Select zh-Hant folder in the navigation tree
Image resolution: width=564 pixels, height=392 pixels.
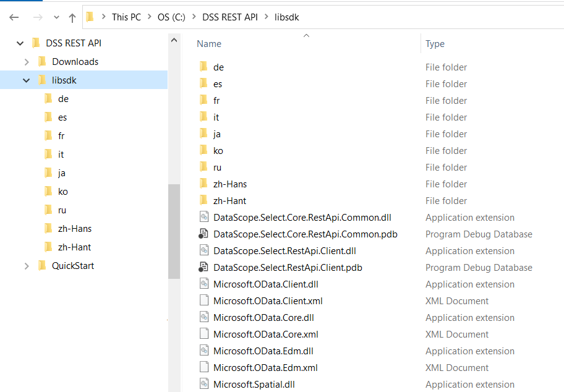click(74, 247)
